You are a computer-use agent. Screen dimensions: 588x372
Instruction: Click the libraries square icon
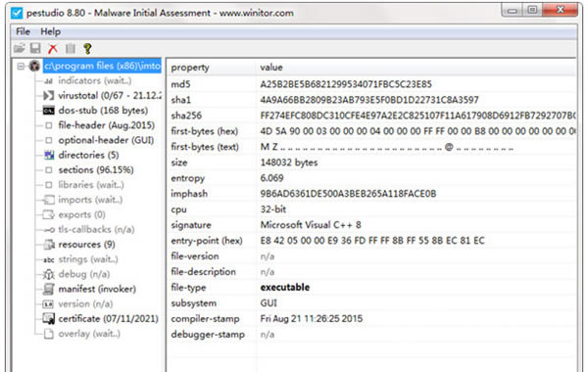(48, 185)
